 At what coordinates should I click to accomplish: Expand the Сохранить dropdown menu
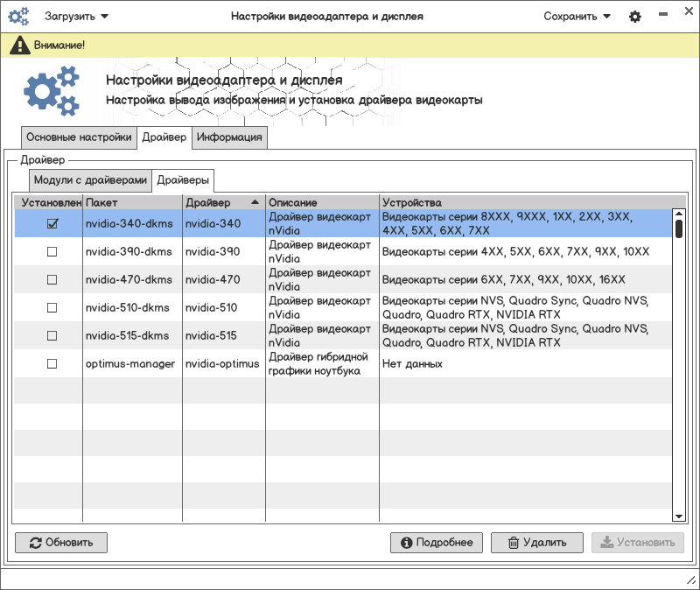(577, 17)
